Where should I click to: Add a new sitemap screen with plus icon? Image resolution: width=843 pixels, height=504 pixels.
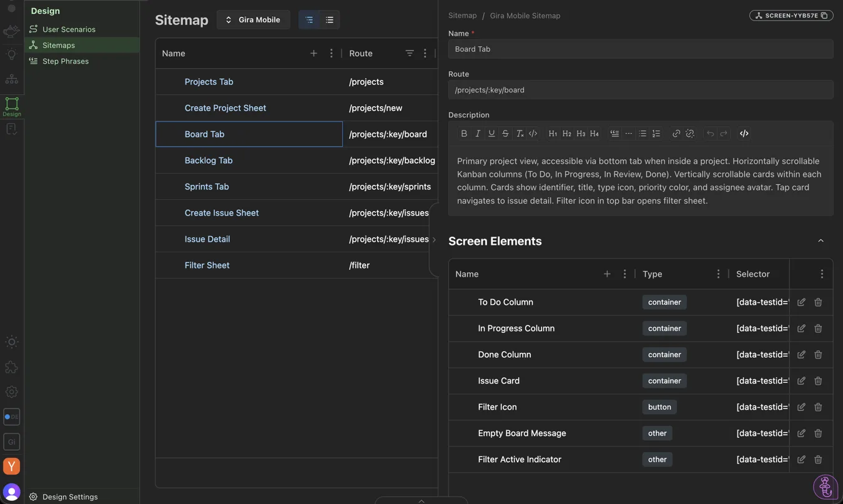pos(313,53)
